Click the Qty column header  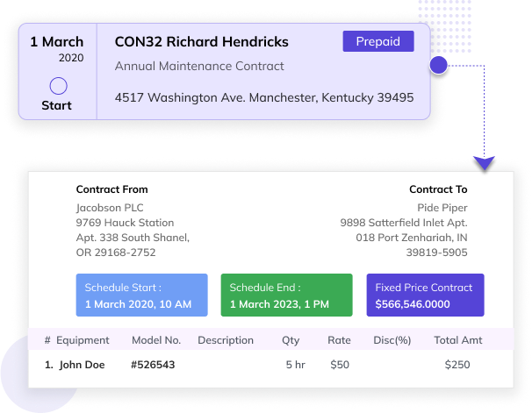[291, 340]
